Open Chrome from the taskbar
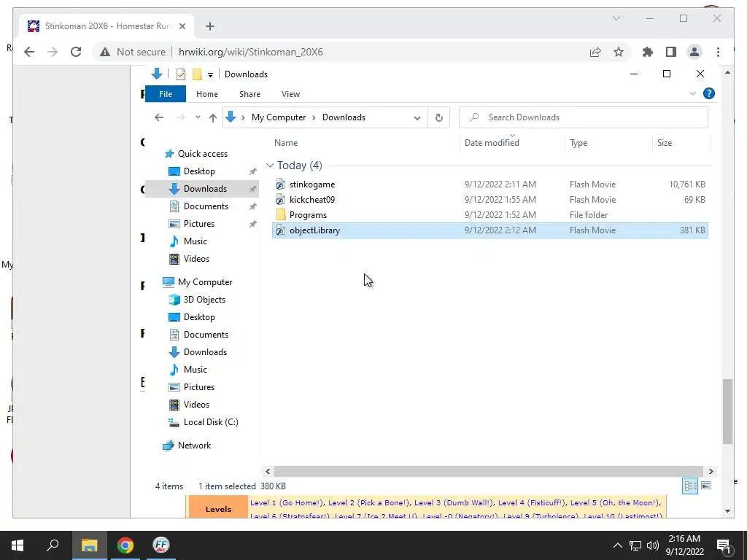This screenshot has width=747, height=560. tap(125, 545)
